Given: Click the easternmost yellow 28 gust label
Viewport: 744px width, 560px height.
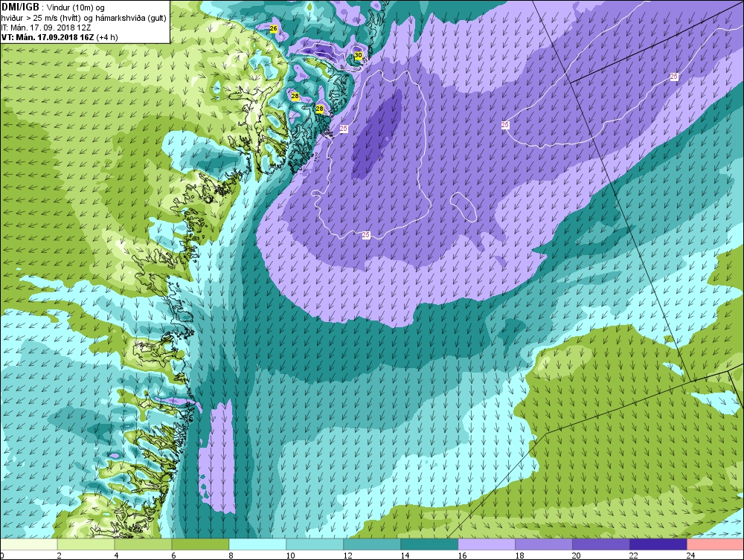Looking at the screenshot, I should tap(320, 109).
